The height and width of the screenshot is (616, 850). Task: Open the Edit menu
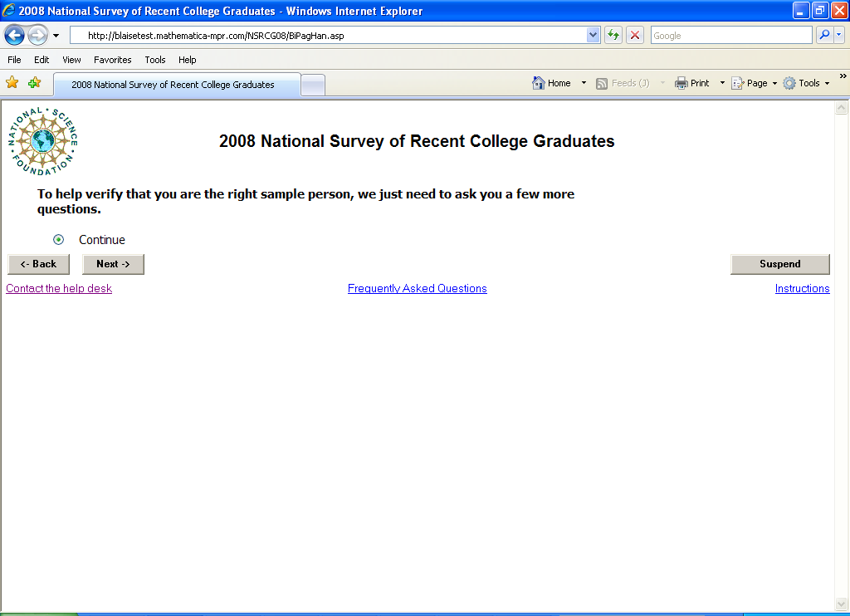coord(42,60)
